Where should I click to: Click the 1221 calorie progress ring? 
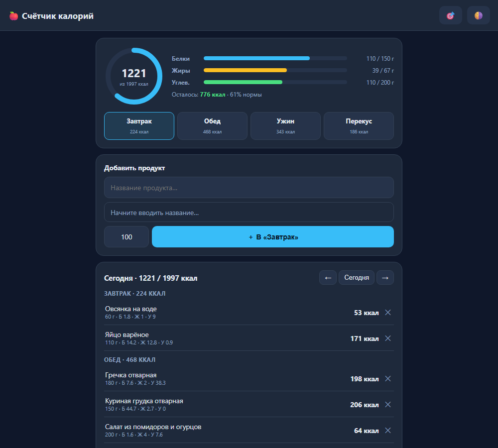point(134,76)
